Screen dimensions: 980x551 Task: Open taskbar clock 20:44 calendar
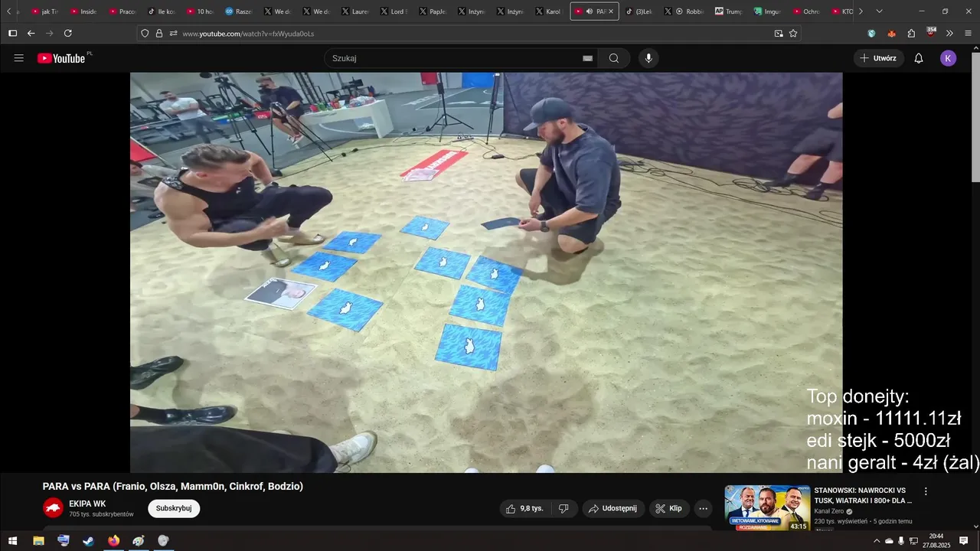coord(936,540)
